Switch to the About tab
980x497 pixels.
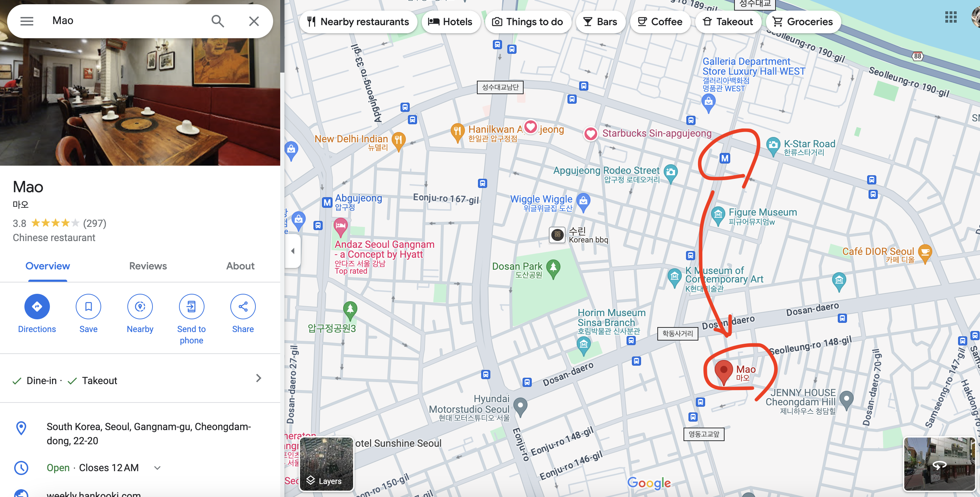click(x=240, y=266)
